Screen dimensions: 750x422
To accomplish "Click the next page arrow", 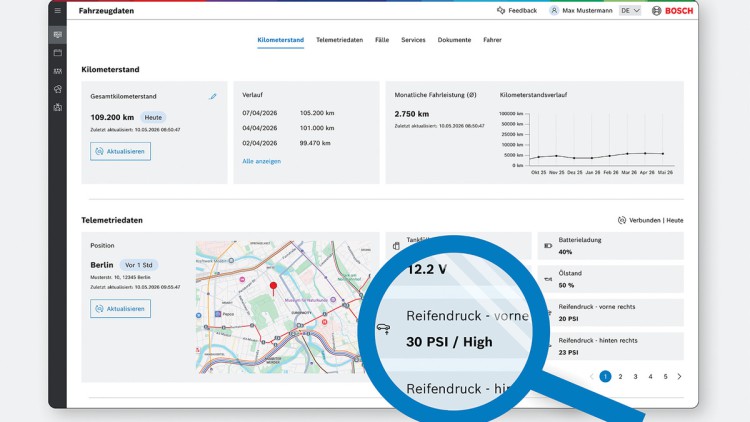I will 679,377.
